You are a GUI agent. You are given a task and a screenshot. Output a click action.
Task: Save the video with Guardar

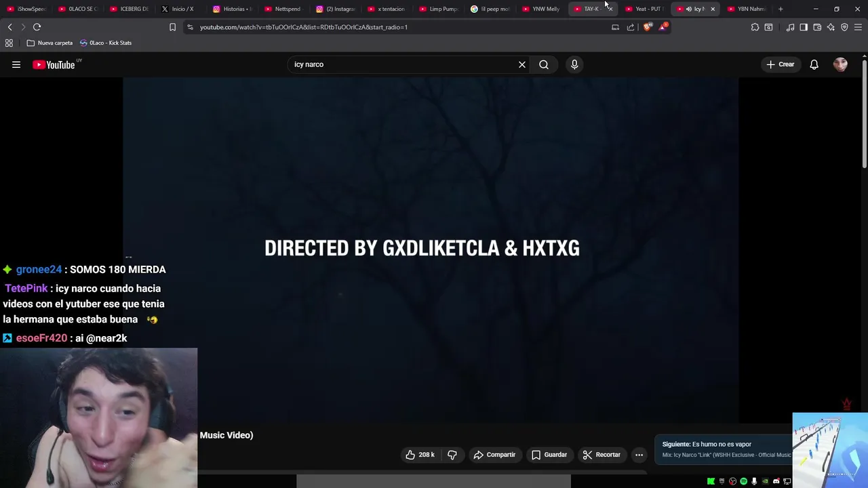[549, 455]
